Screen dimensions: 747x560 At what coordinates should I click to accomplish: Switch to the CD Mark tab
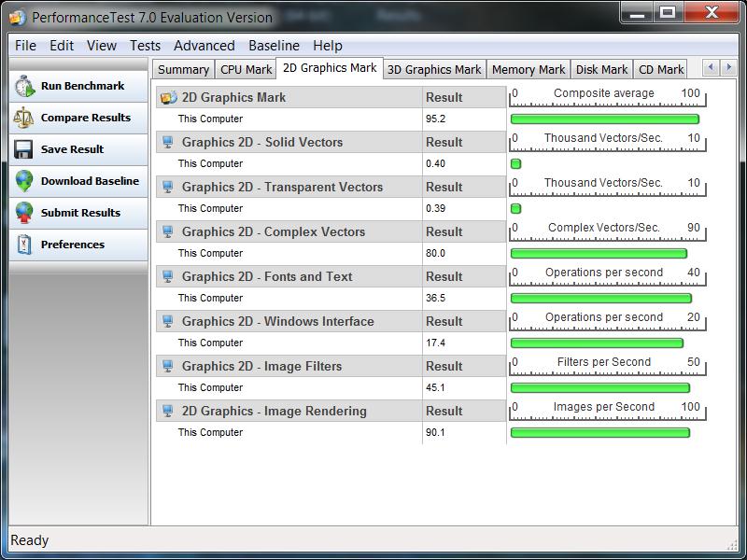point(661,69)
